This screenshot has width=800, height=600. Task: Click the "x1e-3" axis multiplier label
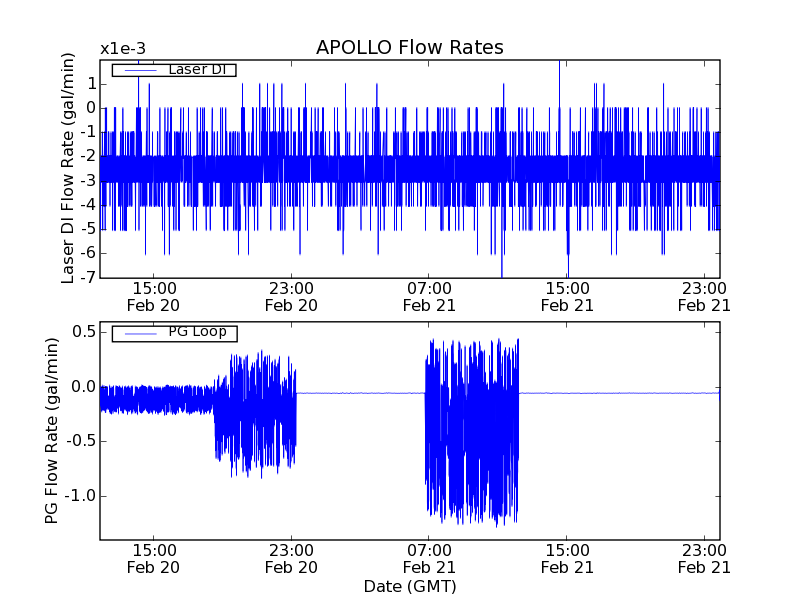(x=123, y=49)
